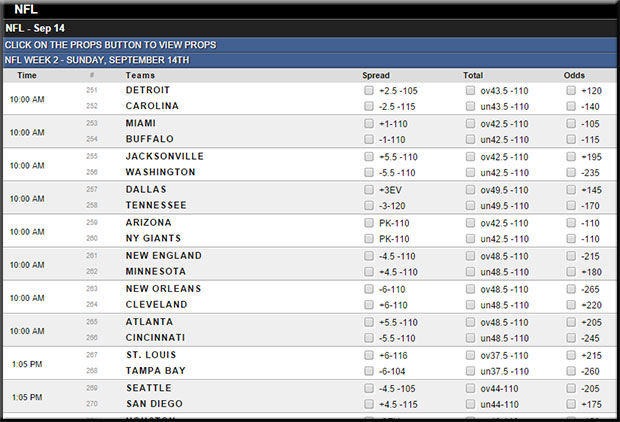Click the NFL title at top
Image resolution: width=620 pixels, height=422 pixels.
tap(26, 9)
